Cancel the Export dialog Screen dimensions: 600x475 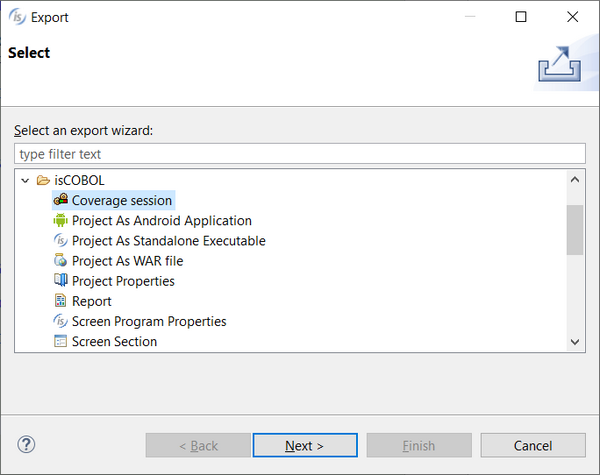(x=533, y=445)
